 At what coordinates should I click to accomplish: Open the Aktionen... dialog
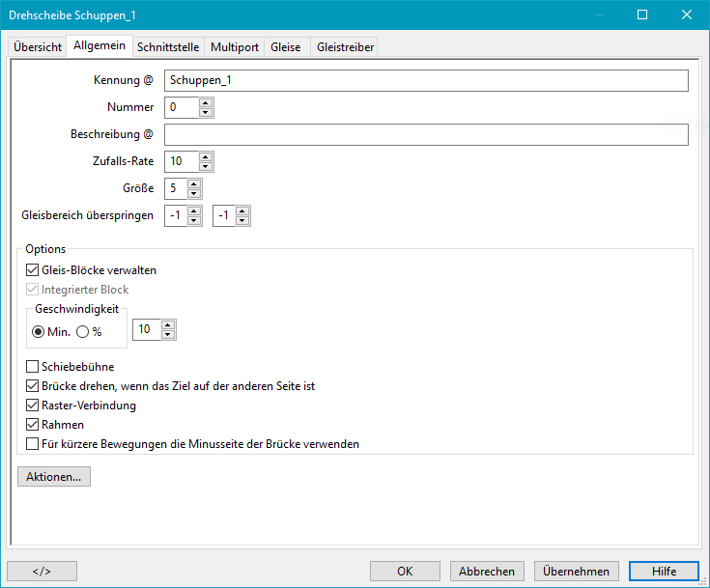[54, 476]
